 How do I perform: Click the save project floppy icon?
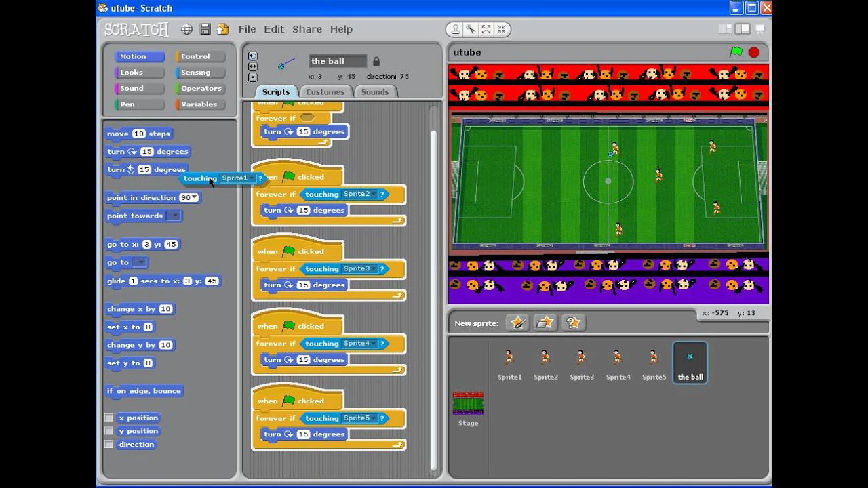(x=205, y=29)
